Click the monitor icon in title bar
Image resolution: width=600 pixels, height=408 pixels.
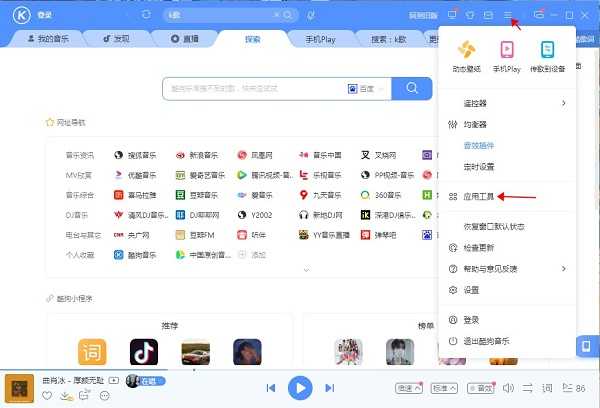(452, 15)
